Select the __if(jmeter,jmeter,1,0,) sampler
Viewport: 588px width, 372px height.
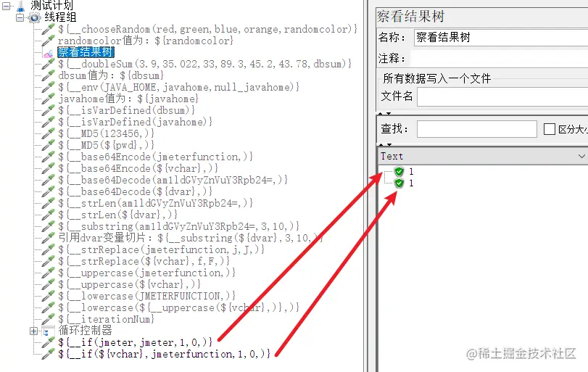coord(136,342)
